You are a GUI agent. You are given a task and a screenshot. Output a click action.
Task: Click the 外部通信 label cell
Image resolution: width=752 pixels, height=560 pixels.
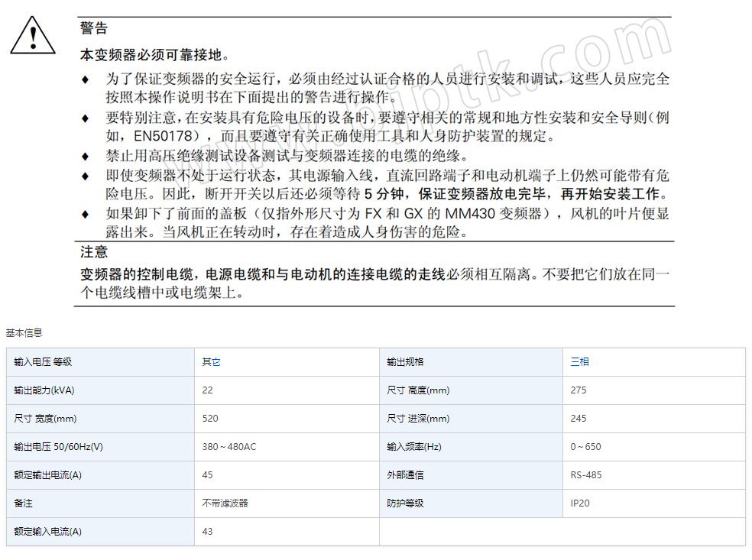[x=471, y=475]
